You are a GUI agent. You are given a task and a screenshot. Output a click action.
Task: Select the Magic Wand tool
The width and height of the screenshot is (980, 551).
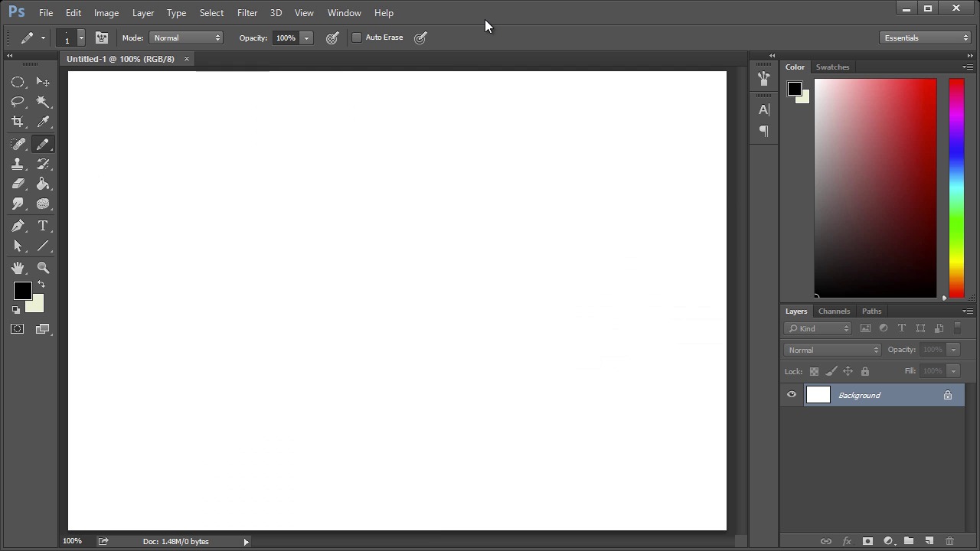[43, 102]
